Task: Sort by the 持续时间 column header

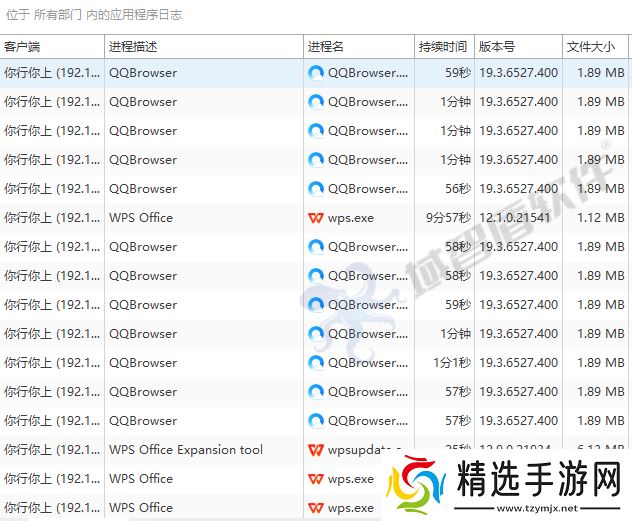Action: [x=443, y=47]
